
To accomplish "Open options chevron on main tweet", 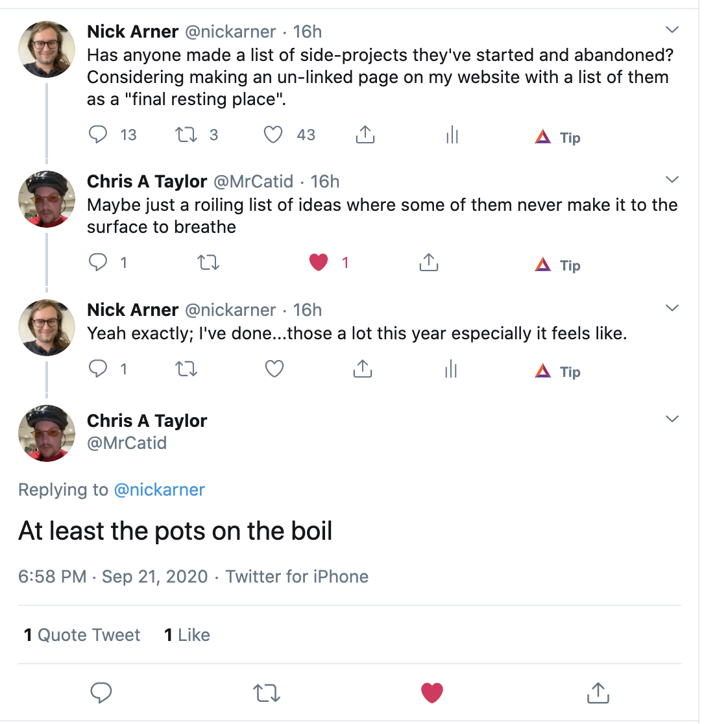I will click(x=672, y=419).
